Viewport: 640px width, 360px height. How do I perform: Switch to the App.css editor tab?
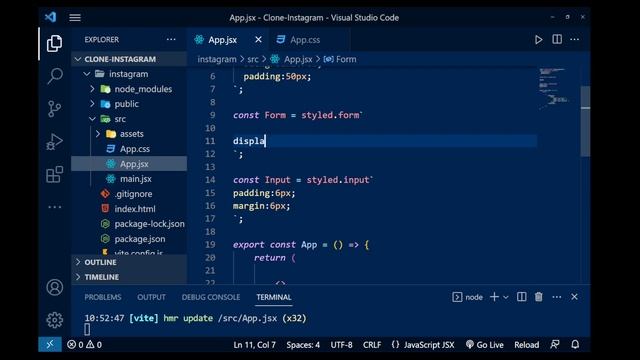(305, 40)
